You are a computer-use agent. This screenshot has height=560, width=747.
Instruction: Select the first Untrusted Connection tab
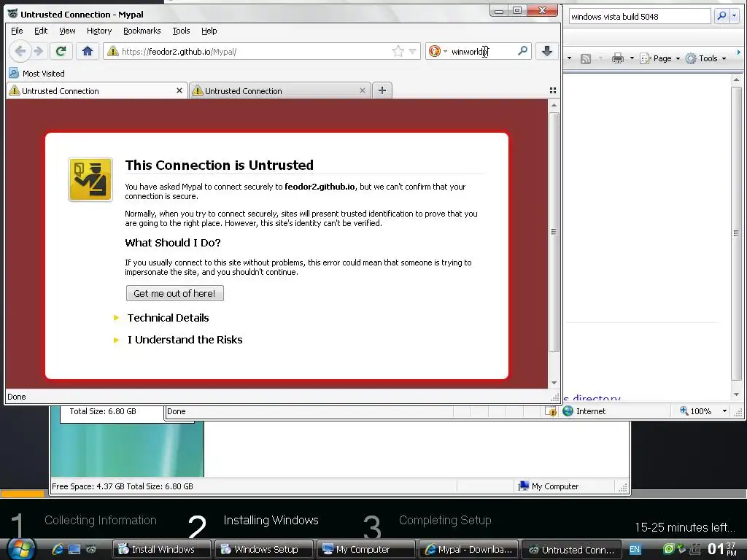[x=97, y=90]
